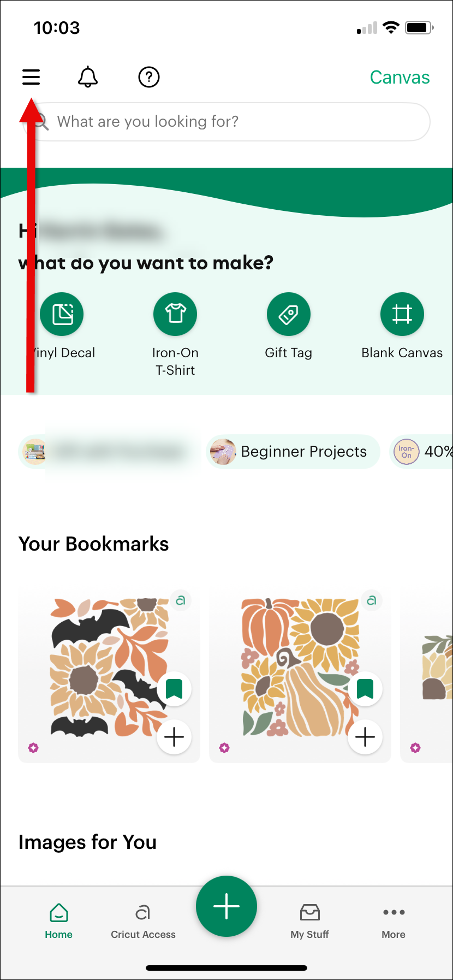Image resolution: width=453 pixels, height=980 pixels.
Task: Open Cricut Access from the bottom bar
Action: tap(142, 920)
